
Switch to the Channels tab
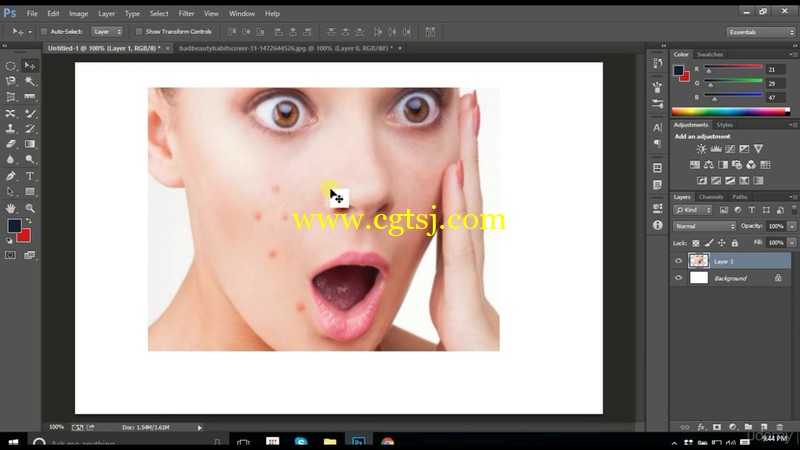coord(711,197)
